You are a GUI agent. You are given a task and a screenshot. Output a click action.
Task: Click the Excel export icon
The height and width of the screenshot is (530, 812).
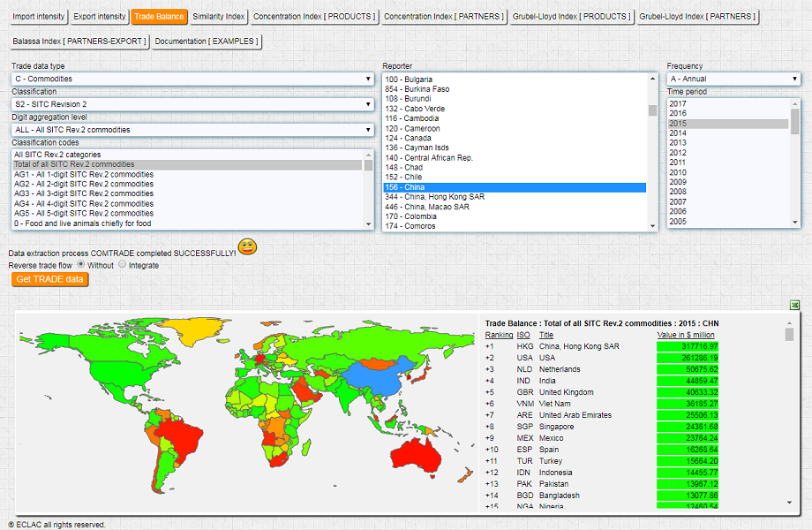click(793, 306)
